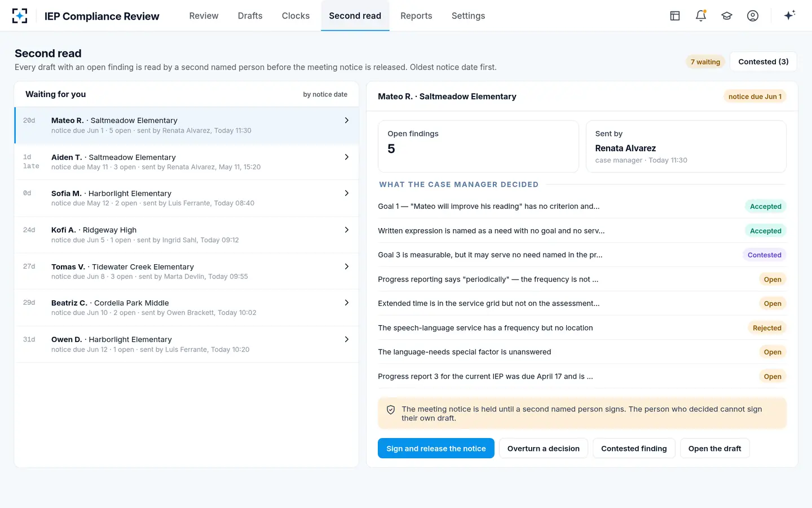Expand the Sofia M. row chevron
Screen dimensions: 812x508
(347, 193)
